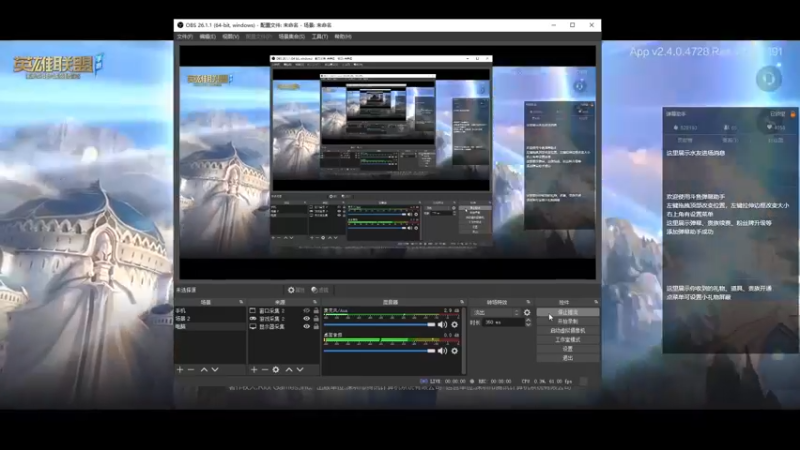Toggle lock on 窗口采集 2 source
800x450 pixels.
pos(316,311)
